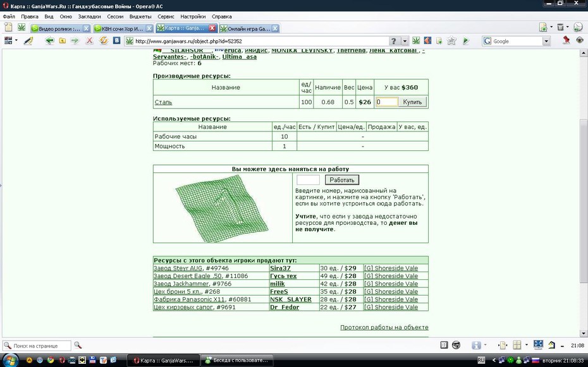Click the new tab page icon
The width and height of the screenshot is (588, 367).
pyautogui.click(x=8, y=27)
